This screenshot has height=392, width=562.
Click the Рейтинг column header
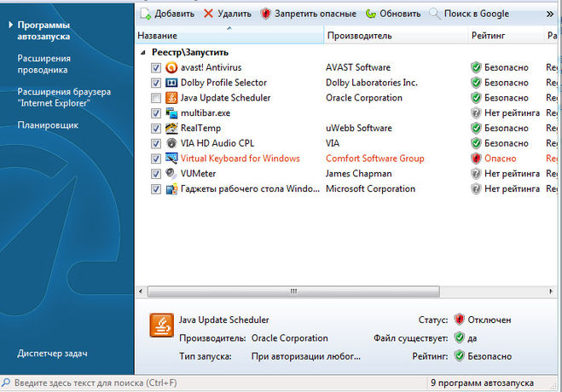pos(506,36)
